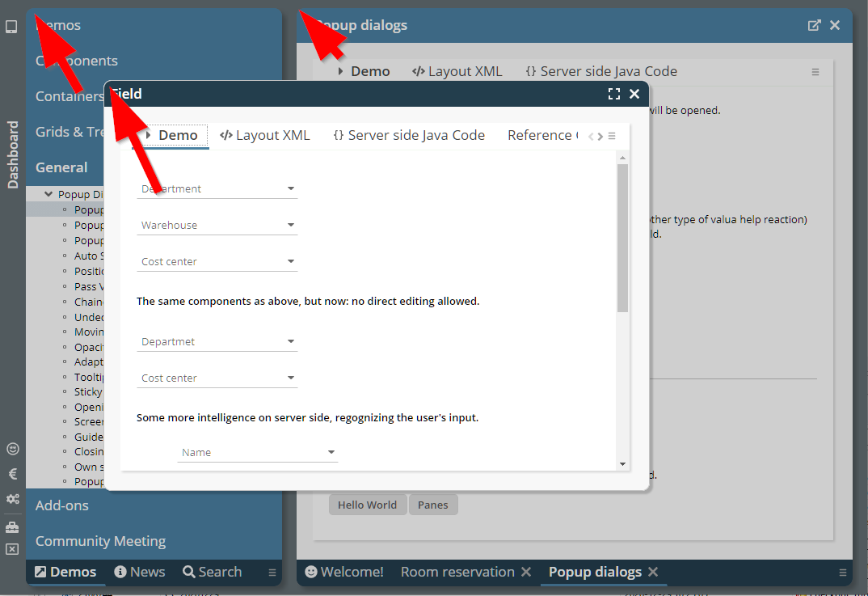The height and width of the screenshot is (596, 868).
Task: Open the Name dropdown field
Action: 331,453
